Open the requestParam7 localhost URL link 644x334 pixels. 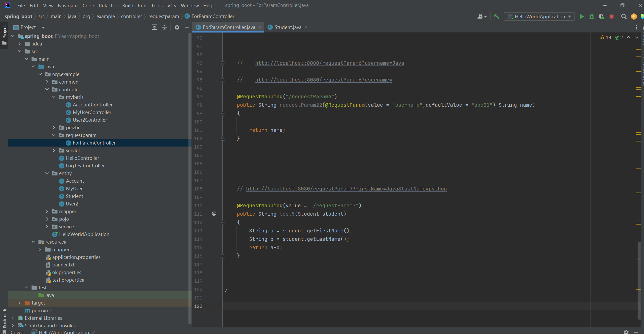coord(346,189)
